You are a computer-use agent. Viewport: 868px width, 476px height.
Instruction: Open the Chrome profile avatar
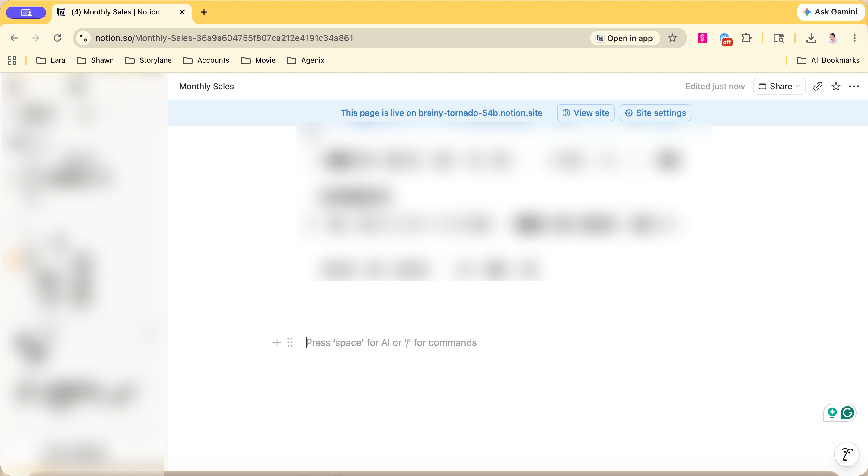[833, 38]
